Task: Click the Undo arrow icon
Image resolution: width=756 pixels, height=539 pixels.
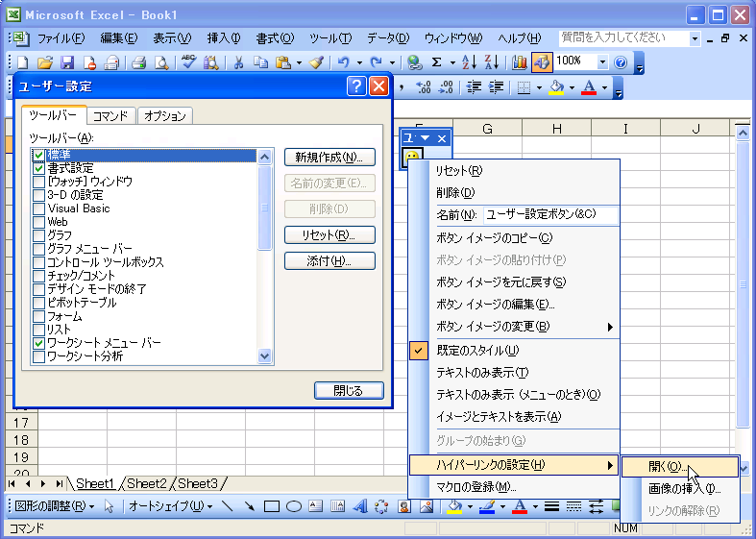Action: click(344, 62)
